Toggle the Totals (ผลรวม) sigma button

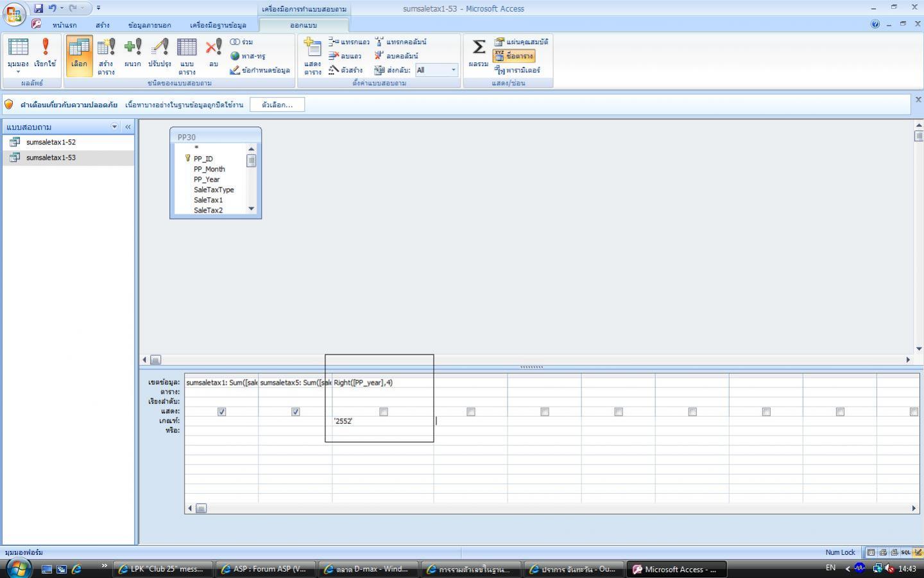click(x=479, y=53)
